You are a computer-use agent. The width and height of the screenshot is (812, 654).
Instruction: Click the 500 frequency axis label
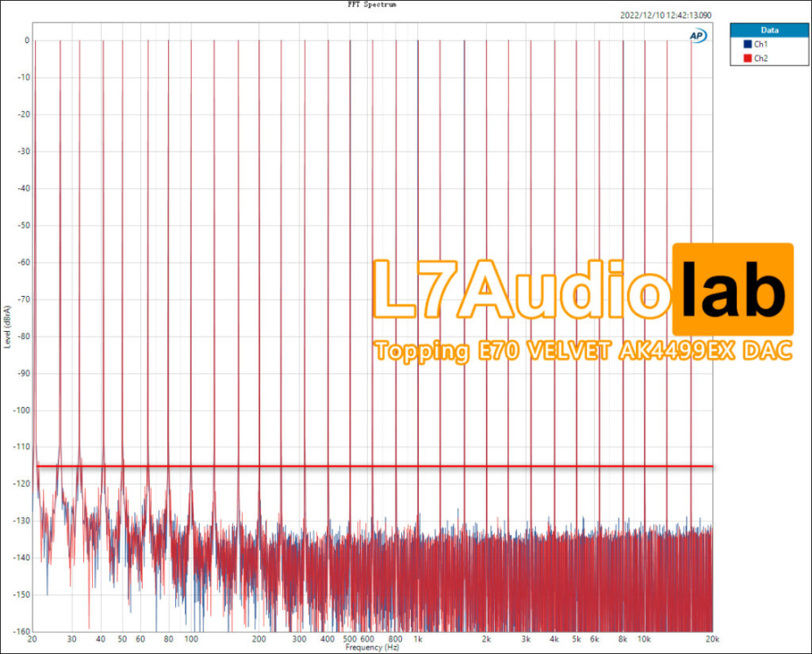350,639
